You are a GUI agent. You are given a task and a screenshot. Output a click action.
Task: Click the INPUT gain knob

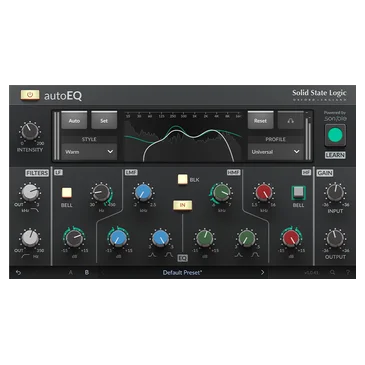[335, 192]
